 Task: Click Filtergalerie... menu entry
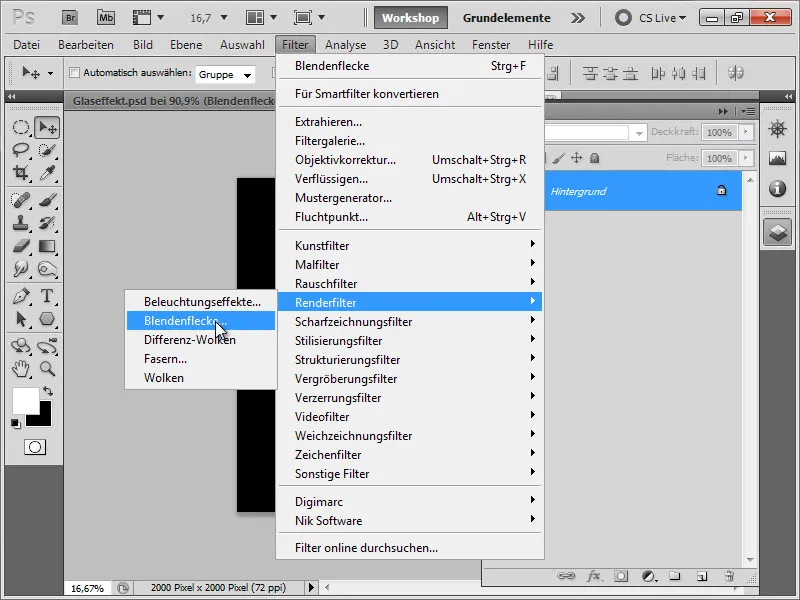[410, 141]
